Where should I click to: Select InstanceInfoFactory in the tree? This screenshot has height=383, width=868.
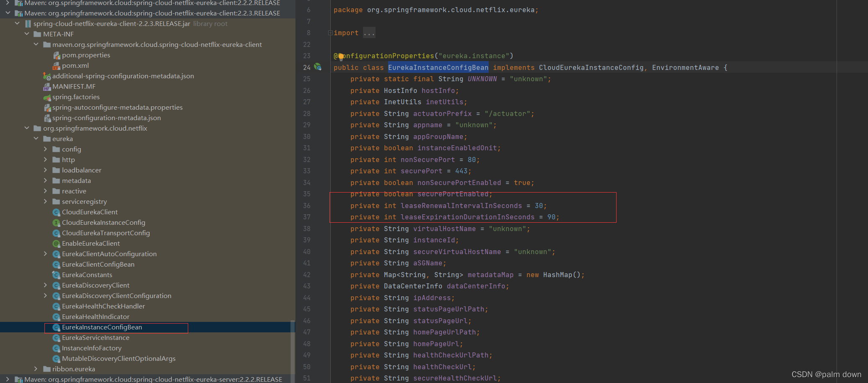92,348
